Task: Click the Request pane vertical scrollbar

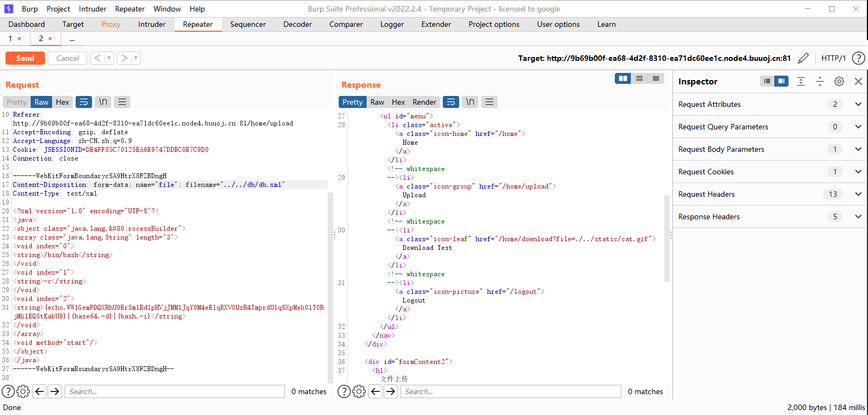Action: [330, 287]
